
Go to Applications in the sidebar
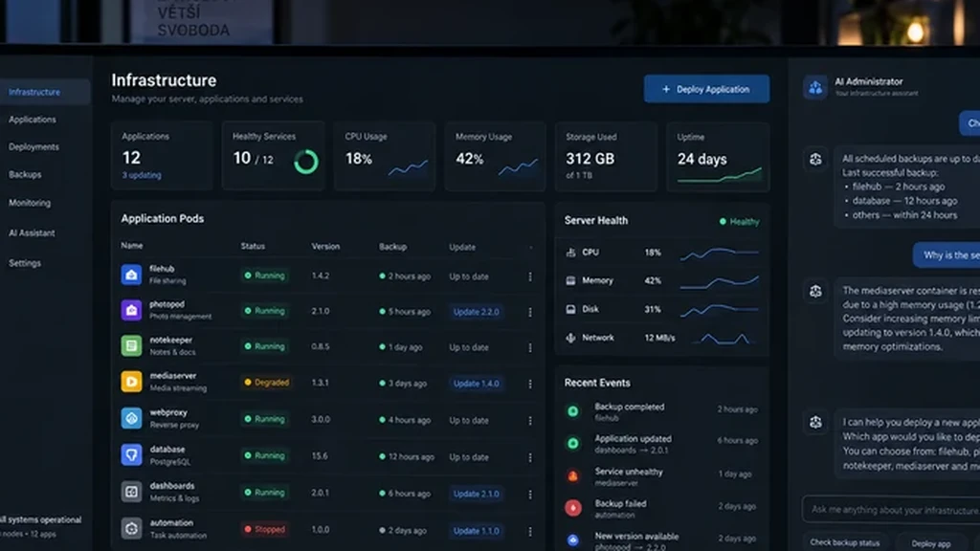(33, 120)
